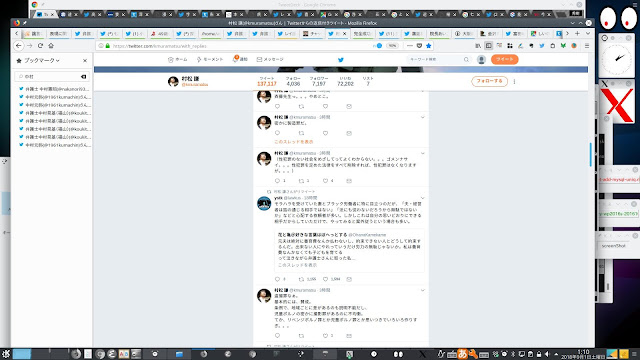
Task: Open the @kmuramatsu handle link in profile bar
Action: [x=195, y=84]
